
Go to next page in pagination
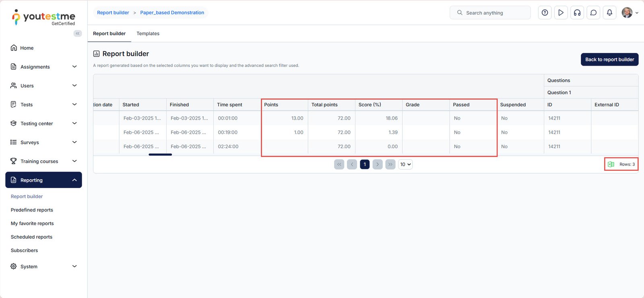pyautogui.click(x=378, y=164)
